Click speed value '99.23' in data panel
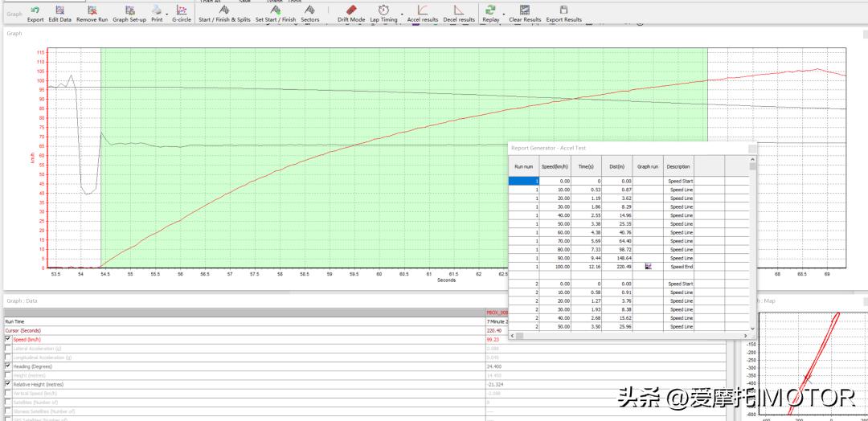The height and width of the screenshot is (421, 868). pos(493,338)
